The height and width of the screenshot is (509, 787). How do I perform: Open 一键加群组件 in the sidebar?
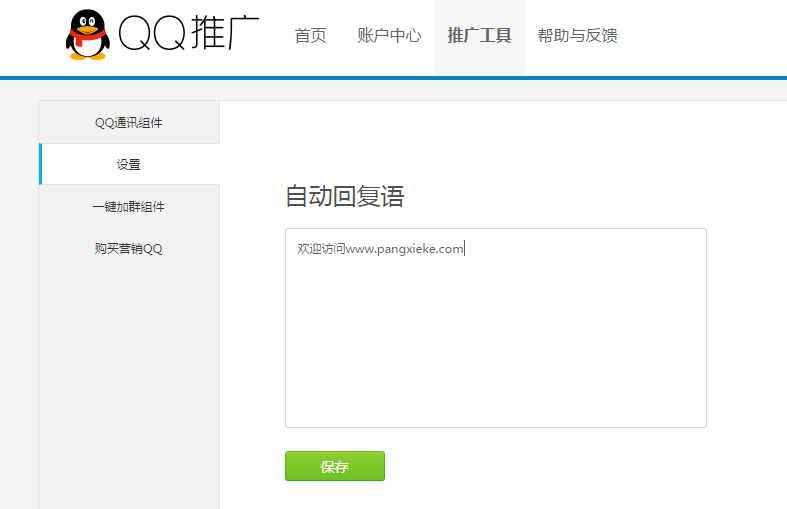[x=129, y=207]
